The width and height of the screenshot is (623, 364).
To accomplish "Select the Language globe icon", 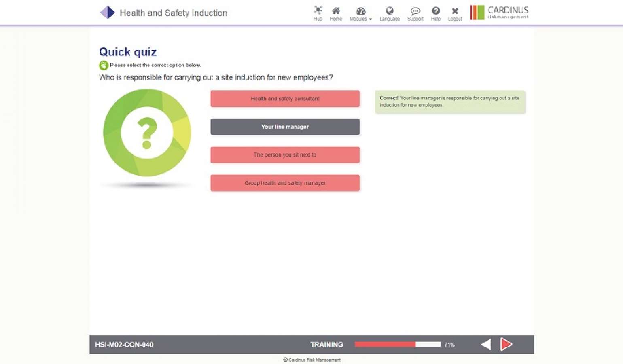I will (390, 11).
